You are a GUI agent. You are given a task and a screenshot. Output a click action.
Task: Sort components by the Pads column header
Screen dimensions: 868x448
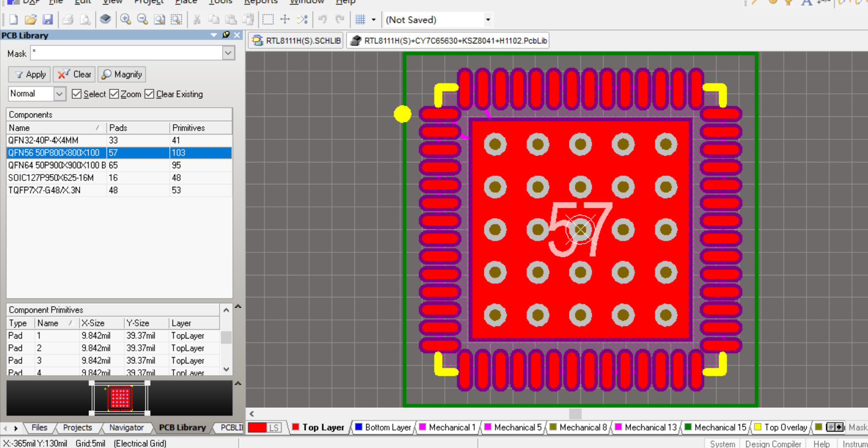click(x=138, y=128)
